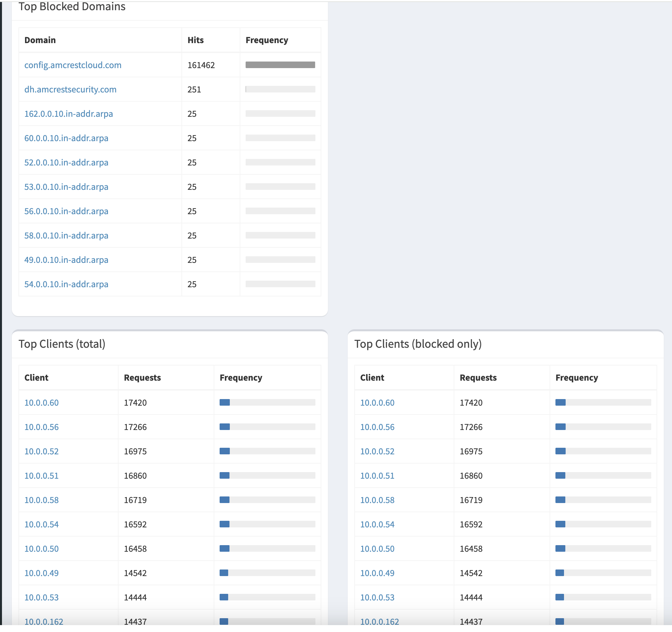Screen dimensions: 672x632
Task: Click client 10.0.0.51 in Top Clients (total)
Action: pos(41,475)
